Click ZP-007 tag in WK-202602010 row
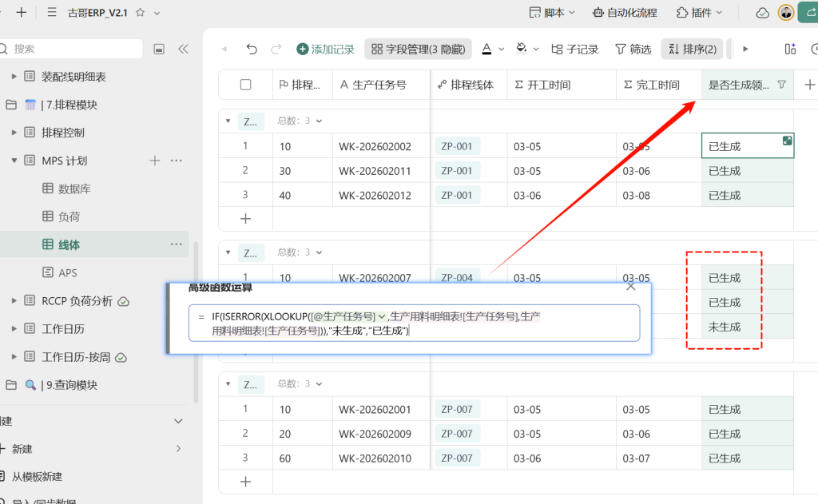The image size is (818, 504). [456, 458]
